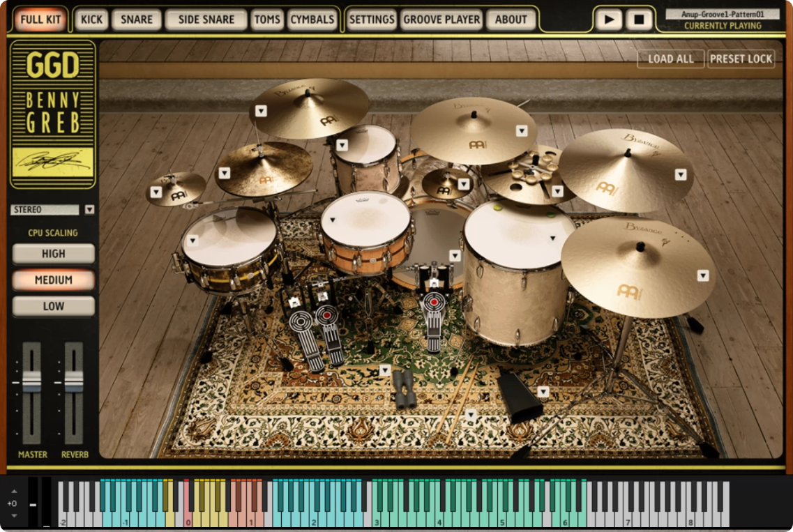Hit the top-left crash cymbal

click(308, 107)
